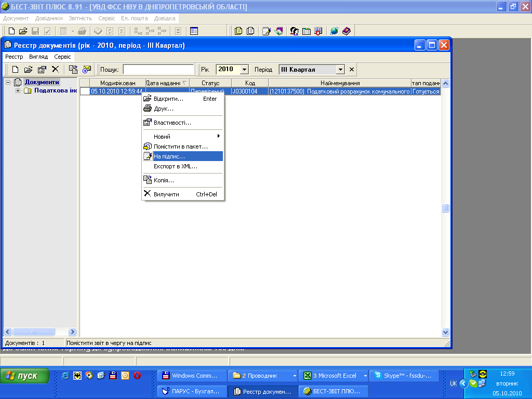The height and width of the screenshot is (399, 532).
Task: Click the copy document icon in registry toolbar
Action: pyautogui.click(x=73, y=70)
